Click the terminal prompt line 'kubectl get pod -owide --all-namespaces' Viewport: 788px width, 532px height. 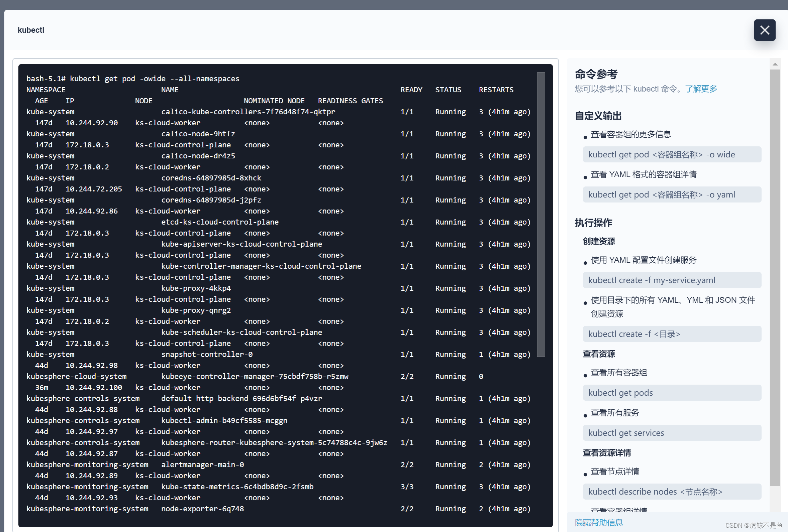click(154, 79)
